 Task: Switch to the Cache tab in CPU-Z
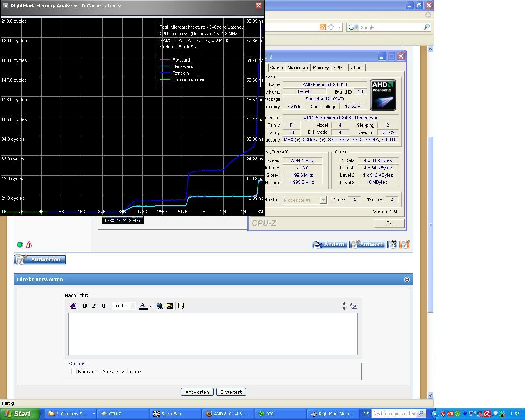point(276,68)
